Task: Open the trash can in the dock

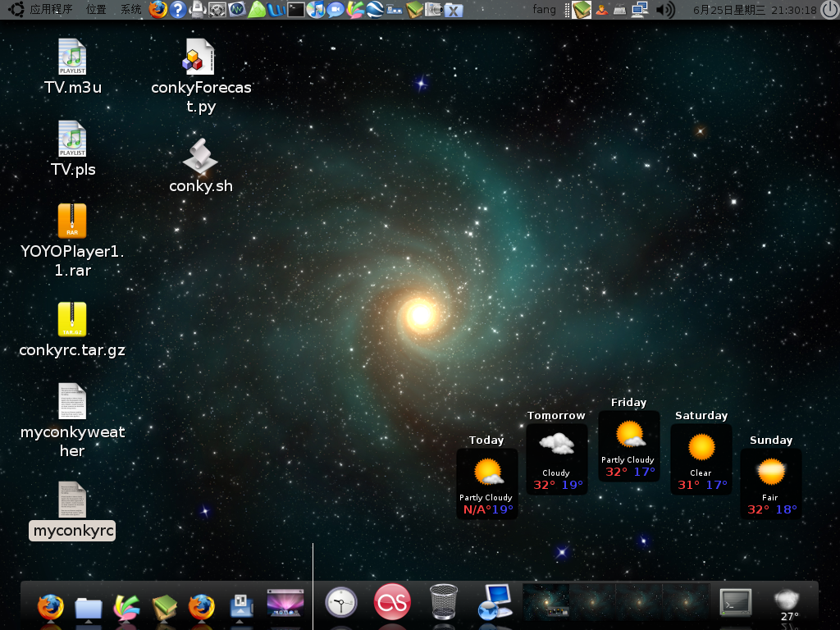Action: [444, 602]
